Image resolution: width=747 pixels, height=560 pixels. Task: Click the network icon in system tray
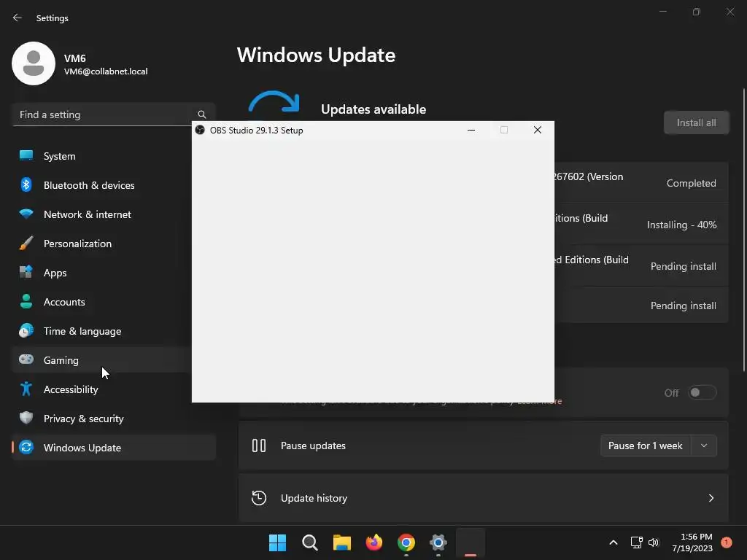coord(636,542)
